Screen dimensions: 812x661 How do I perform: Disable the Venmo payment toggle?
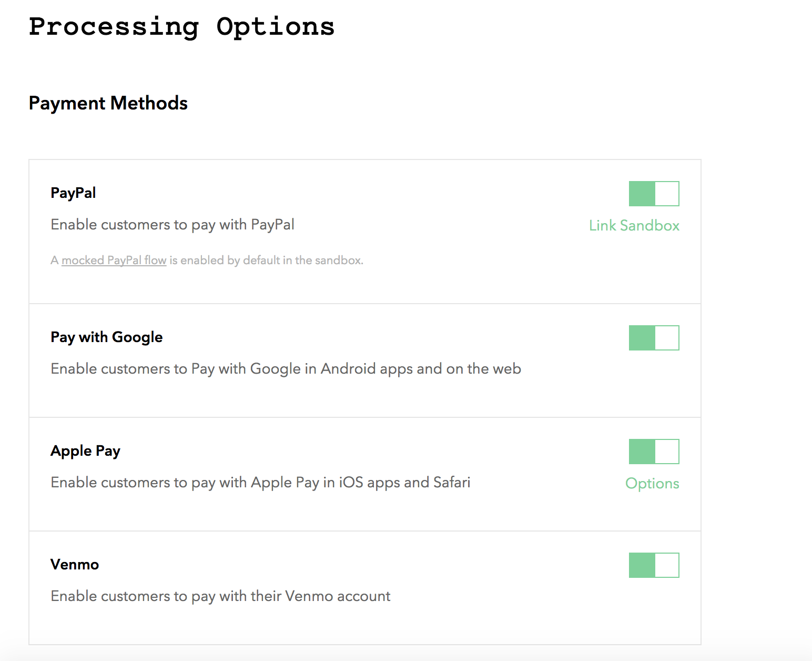pos(654,565)
